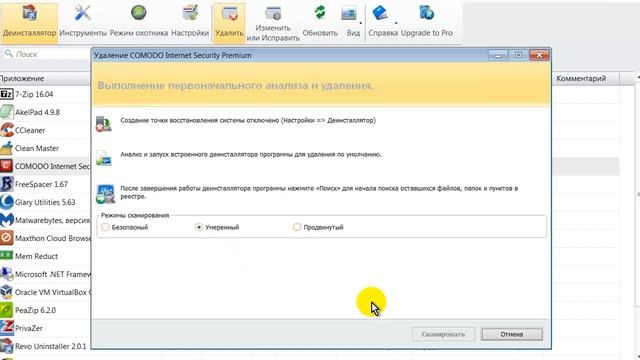
Task: Click the restore point disabled icon
Action: click(104, 124)
